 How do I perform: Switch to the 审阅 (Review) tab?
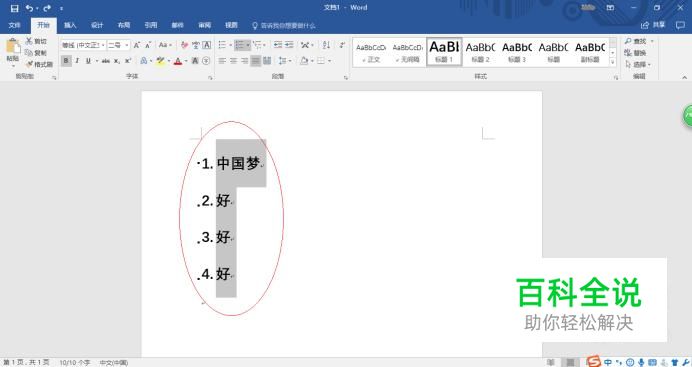click(205, 25)
